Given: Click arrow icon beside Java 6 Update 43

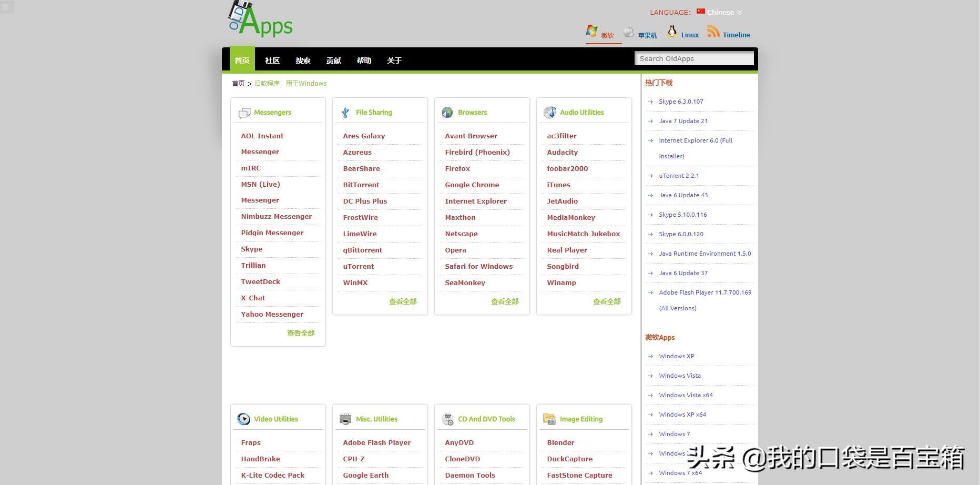Looking at the screenshot, I should (x=650, y=195).
